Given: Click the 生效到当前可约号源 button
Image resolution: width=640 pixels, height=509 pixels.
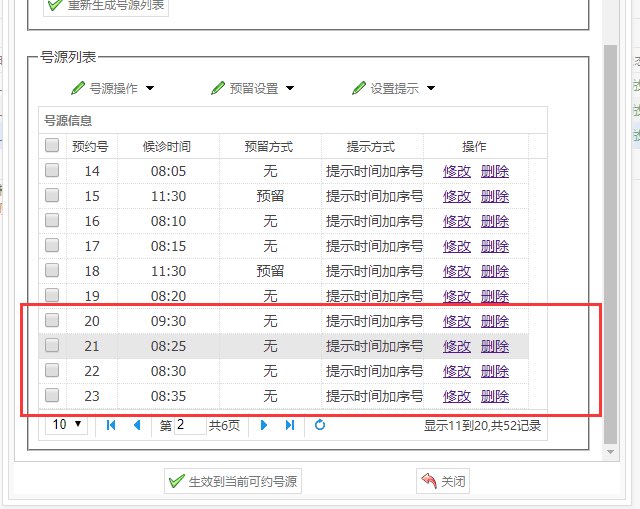Looking at the screenshot, I should tap(233, 481).
